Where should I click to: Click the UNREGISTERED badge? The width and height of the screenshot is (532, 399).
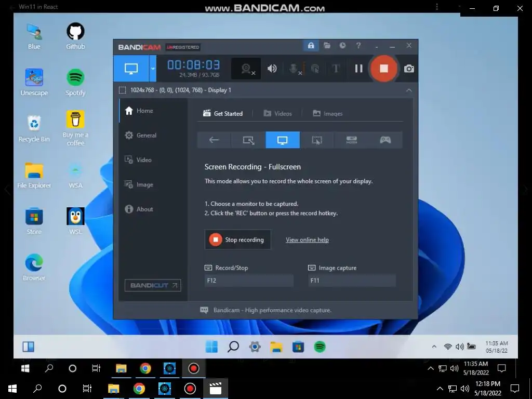(183, 47)
